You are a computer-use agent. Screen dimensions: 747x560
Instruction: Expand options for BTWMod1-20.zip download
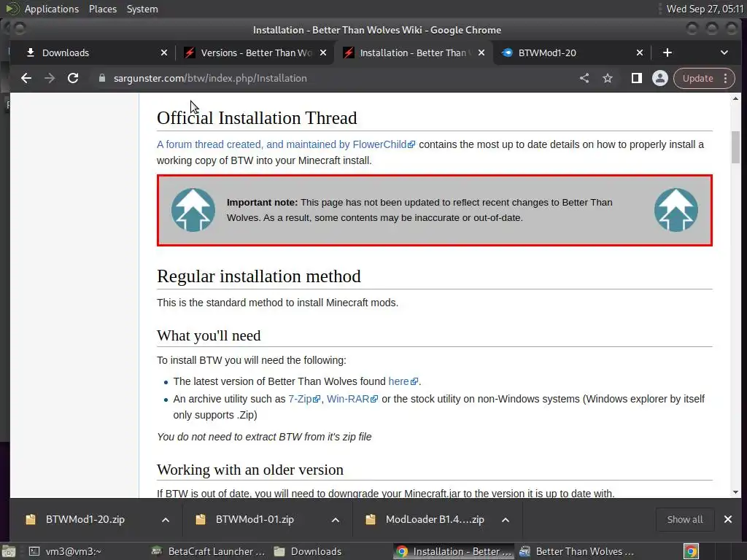166,519
